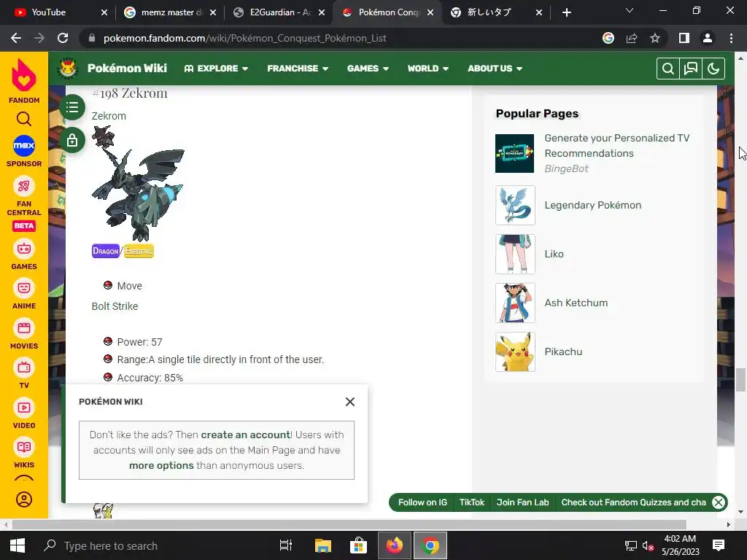Open the Ash Ketchum popular page
747x560 pixels.
(576, 303)
